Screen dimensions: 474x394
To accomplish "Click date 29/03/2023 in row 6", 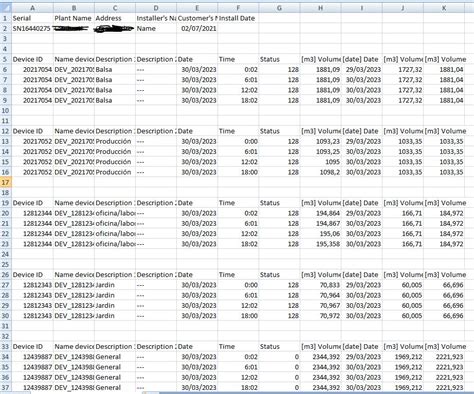I will [x=363, y=70].
